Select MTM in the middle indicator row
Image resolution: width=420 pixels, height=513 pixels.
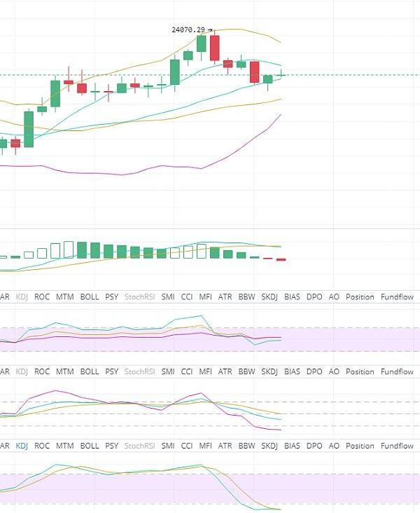[65, 371]
